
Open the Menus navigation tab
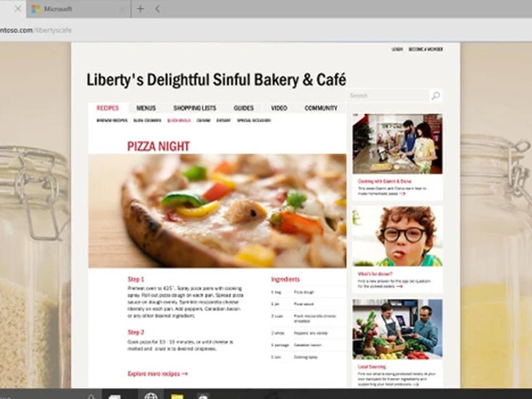coord(146,108)
